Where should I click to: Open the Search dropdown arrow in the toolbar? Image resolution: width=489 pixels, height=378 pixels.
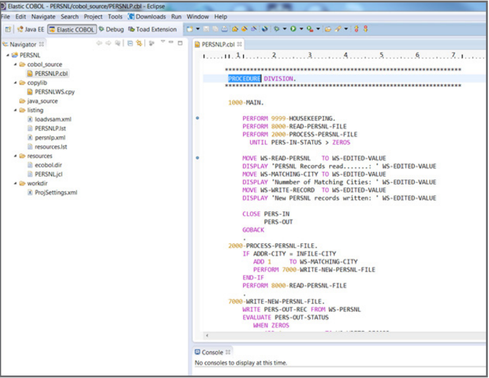[346, 29]
